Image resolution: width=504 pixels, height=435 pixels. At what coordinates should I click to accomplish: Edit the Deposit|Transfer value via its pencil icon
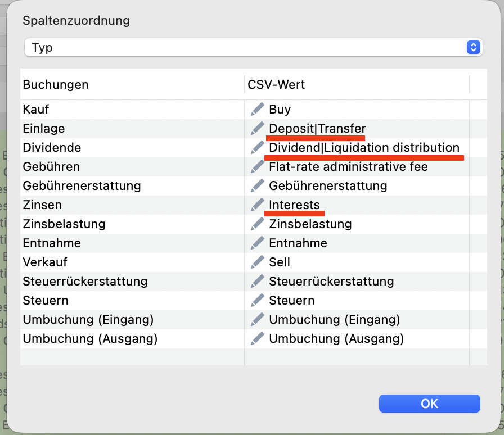pyautogui.click(x=258, y=129)
